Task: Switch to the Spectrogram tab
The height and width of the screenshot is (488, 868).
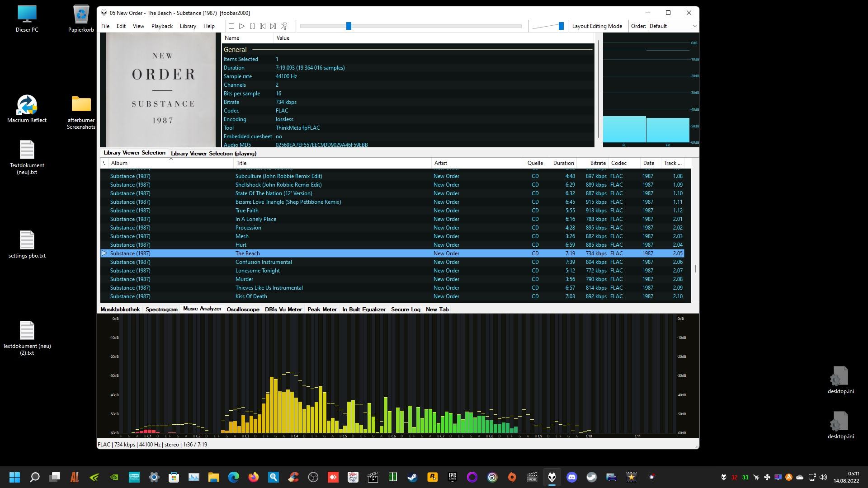Action: 161,310
